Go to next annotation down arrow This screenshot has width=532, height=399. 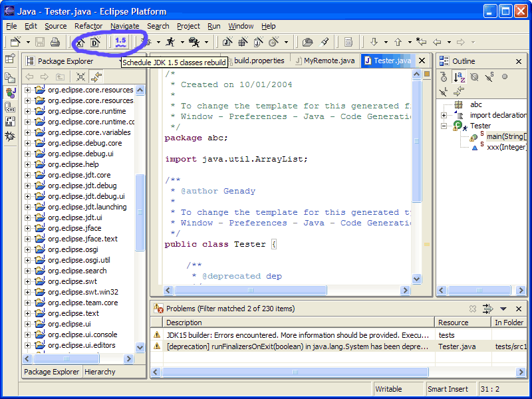[x=374, y=42]
